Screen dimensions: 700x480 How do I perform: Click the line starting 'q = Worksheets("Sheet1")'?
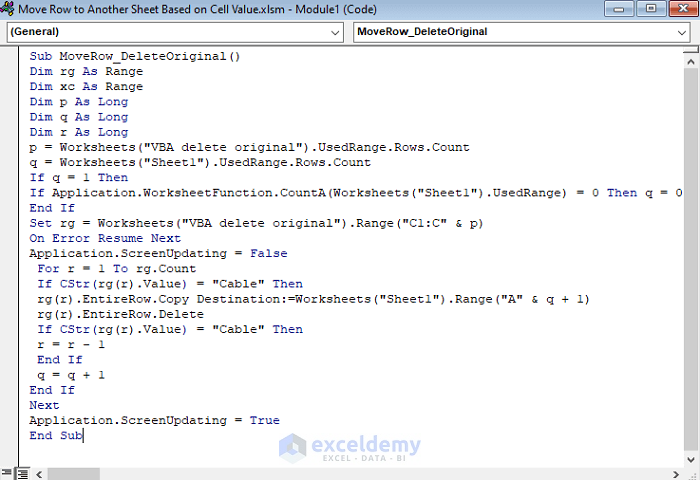click(x=200, y=163)
